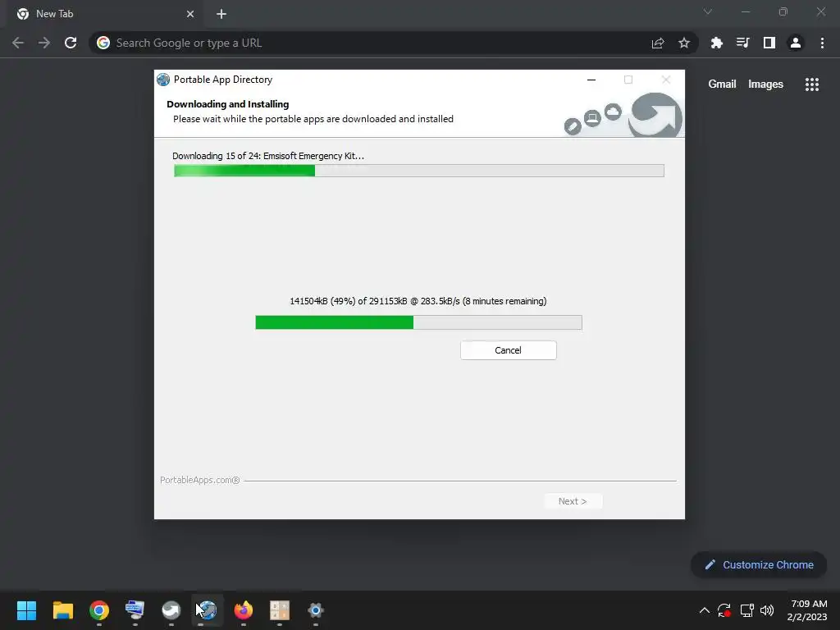Image resolution: width=840 pixels, height=630 pixels.
Task: Click the overall download progress bar
Action: [x=419, y=171]
